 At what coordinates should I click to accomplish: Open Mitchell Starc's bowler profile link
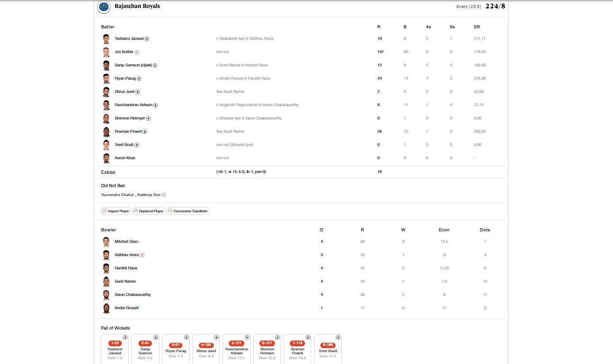(x=127, y=241)
